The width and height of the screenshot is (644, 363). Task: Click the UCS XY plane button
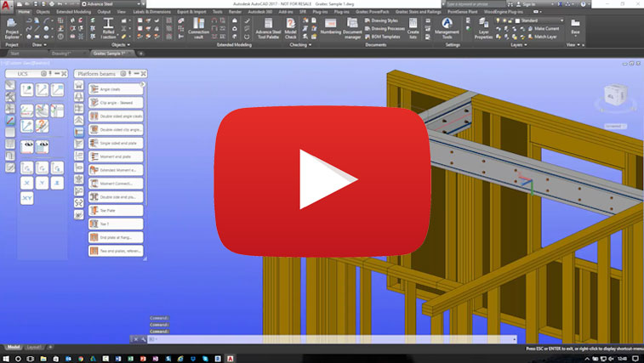[26, 198]
